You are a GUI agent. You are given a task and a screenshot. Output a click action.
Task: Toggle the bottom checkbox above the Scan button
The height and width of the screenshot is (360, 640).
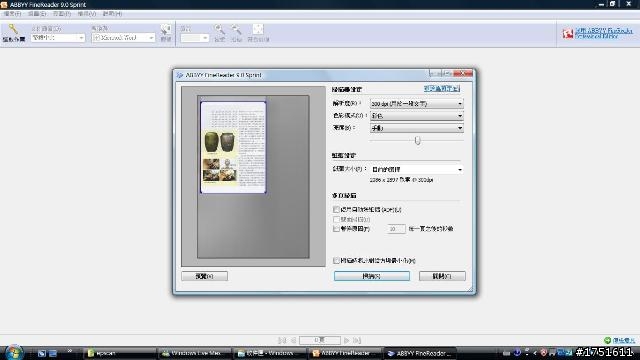coord(336,260)
